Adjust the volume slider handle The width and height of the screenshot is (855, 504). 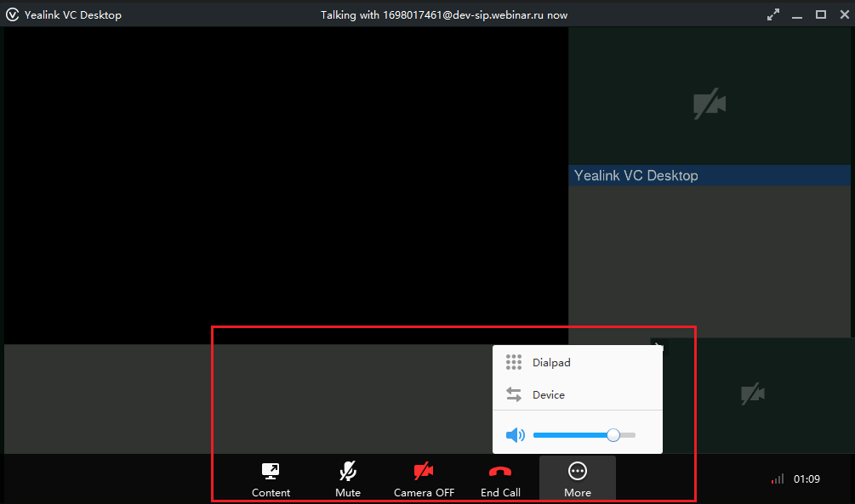(x=613, y=435)
